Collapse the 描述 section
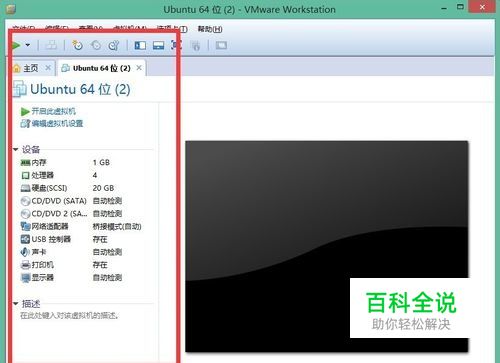 point(15,304)
